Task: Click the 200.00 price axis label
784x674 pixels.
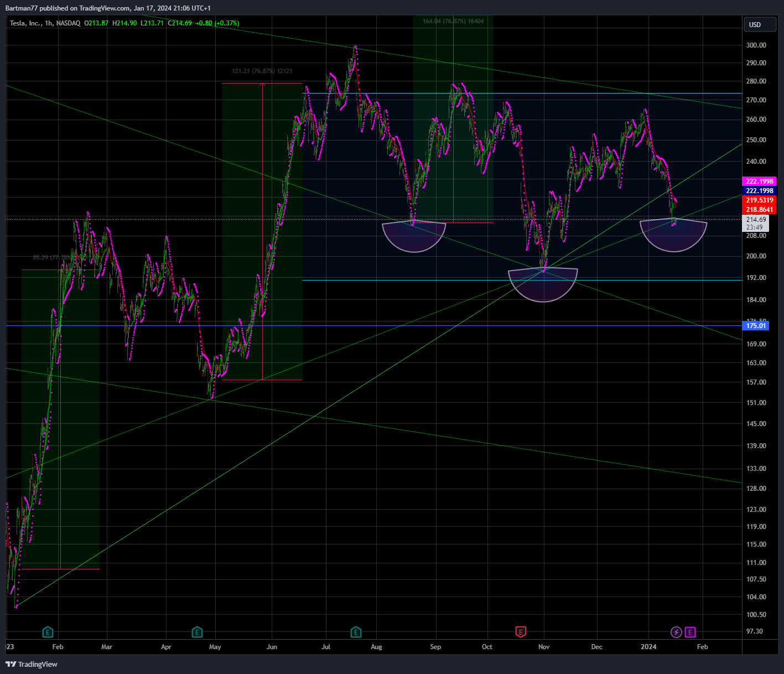Action: click(x=756, y=256)
